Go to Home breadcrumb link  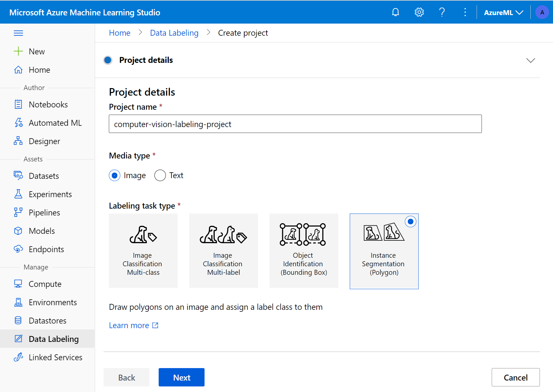tap(120, 33)
